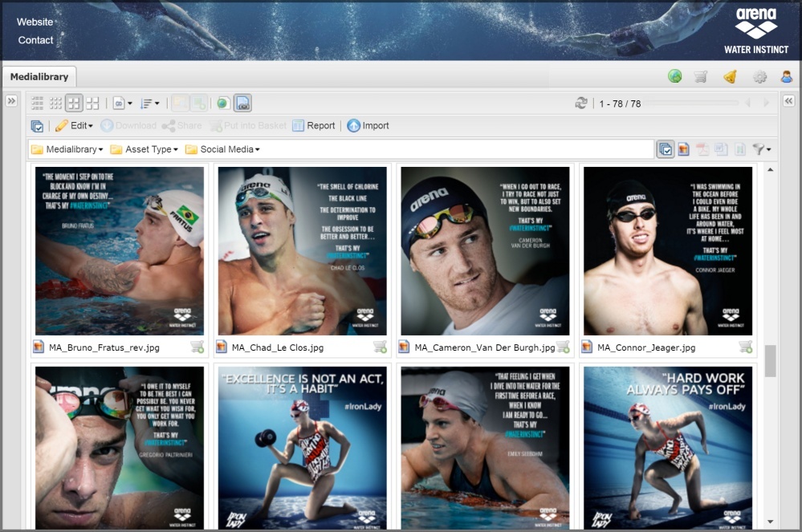The width and height of the screenshot is (802, 532).
Task: Collapse the right sidebar panel
Action: click(x=788, y=100)
